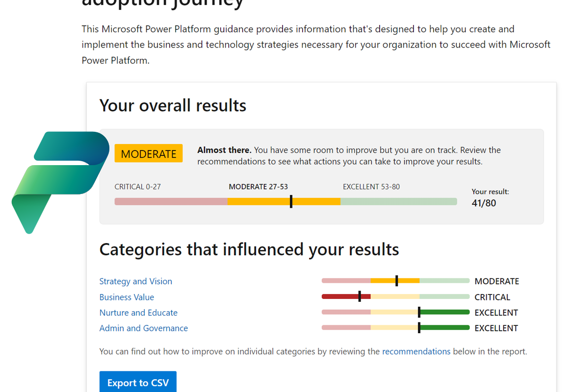Click the overall result score marker
Image resolution: width=571 pixels, height=392 pixels.
tap(291, 201)
